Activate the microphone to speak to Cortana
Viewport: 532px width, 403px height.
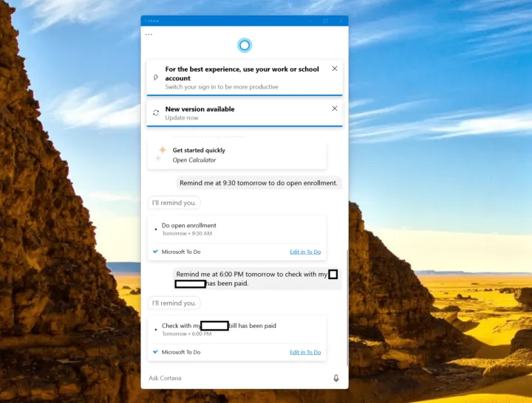point(336,378)
